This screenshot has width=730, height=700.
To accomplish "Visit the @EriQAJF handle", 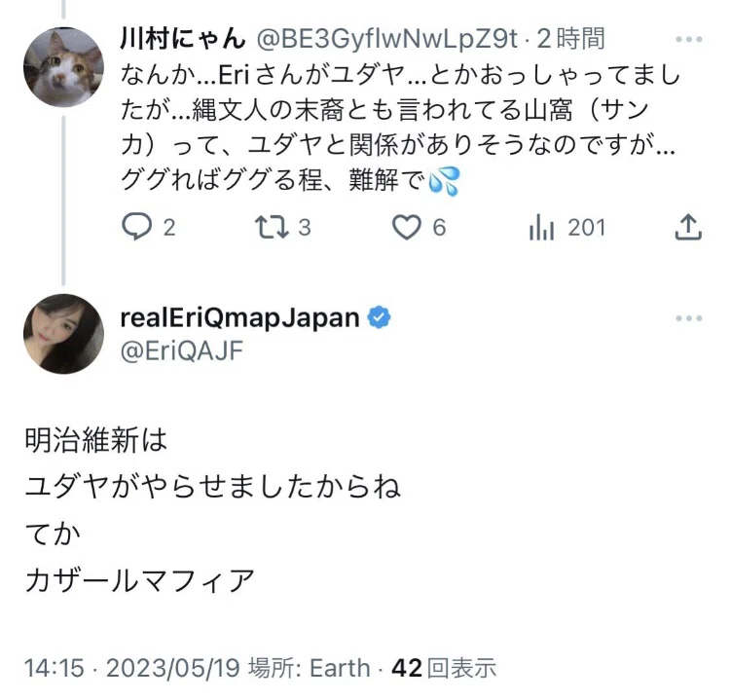I will point(182,350).
